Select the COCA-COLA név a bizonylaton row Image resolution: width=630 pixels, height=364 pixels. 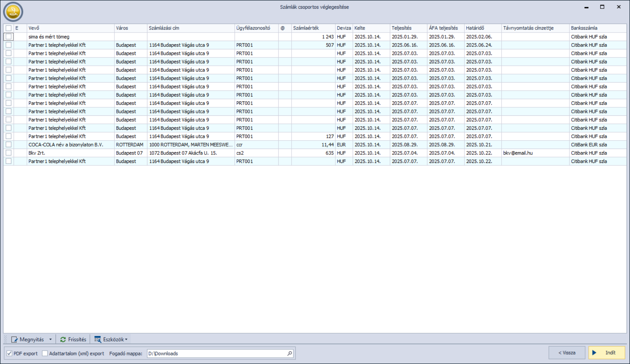[x=66, y=145]
